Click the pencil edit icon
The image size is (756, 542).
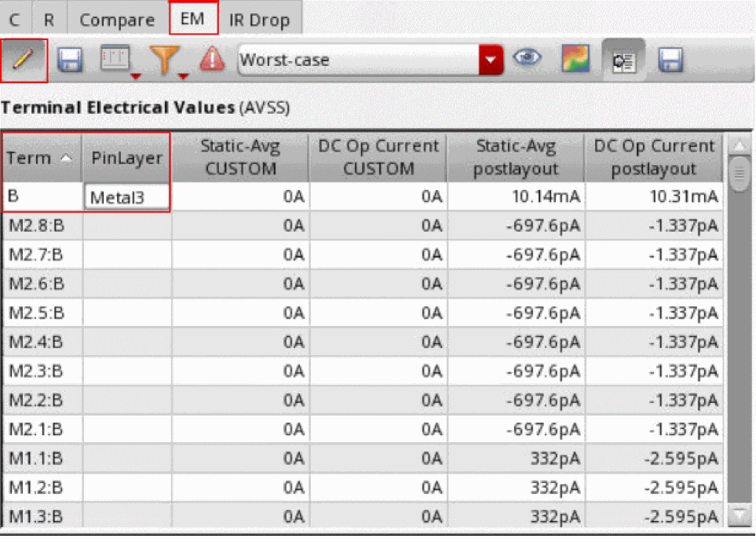pos(24,60)
